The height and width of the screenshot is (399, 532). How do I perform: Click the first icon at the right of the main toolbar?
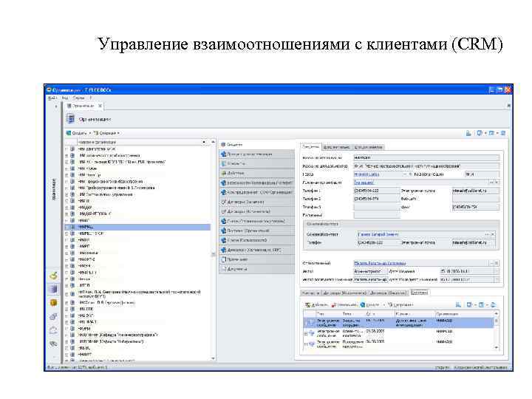click(468, 133)
